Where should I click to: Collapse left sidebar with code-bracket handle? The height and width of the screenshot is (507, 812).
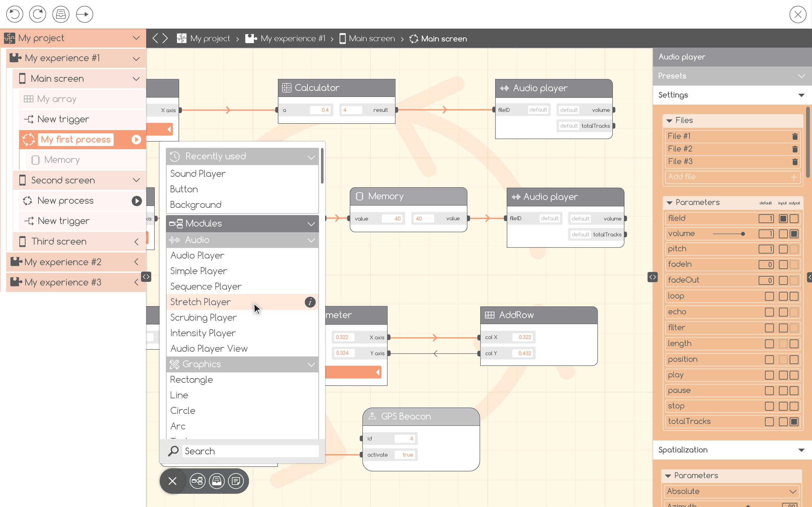point(146,277)
